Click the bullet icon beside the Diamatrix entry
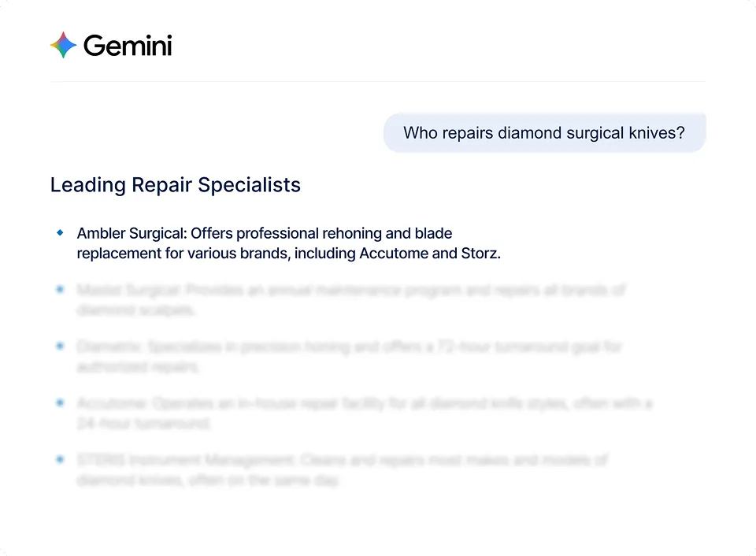 click(x=60, y=346)
